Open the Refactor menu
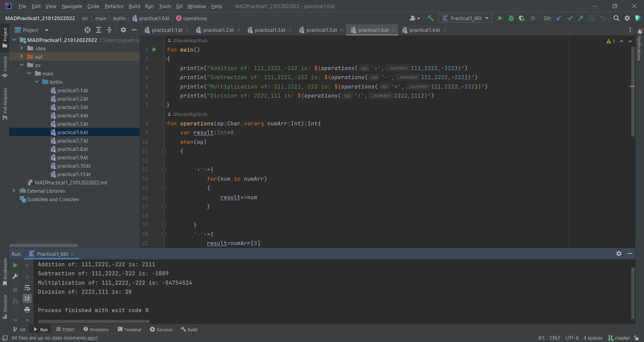 pyautogui.click(x=114, y=6)
